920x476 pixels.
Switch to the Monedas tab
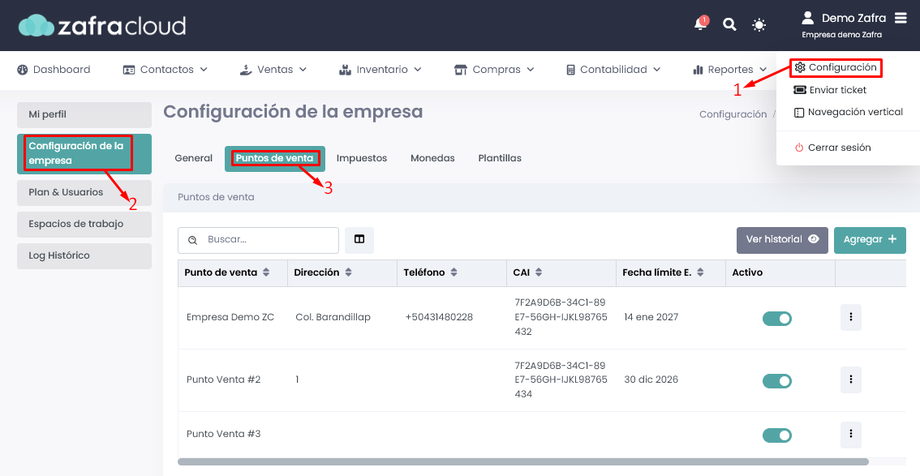pos(432,158)
